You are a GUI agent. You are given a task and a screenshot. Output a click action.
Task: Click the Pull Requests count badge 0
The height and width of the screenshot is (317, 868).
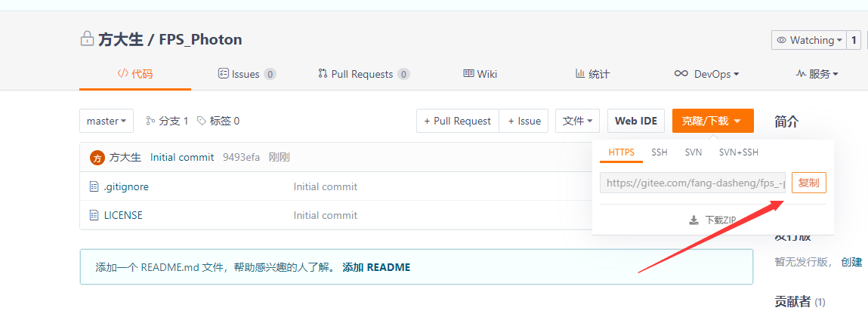click(403, 74)
